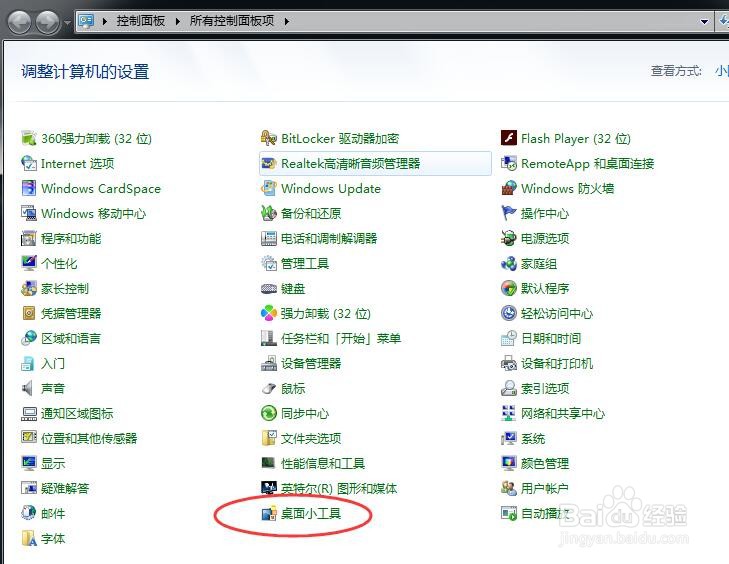Click the 声音 speaker icon
This screenshot has height=564, width=729.
click(x=29, y=388)
